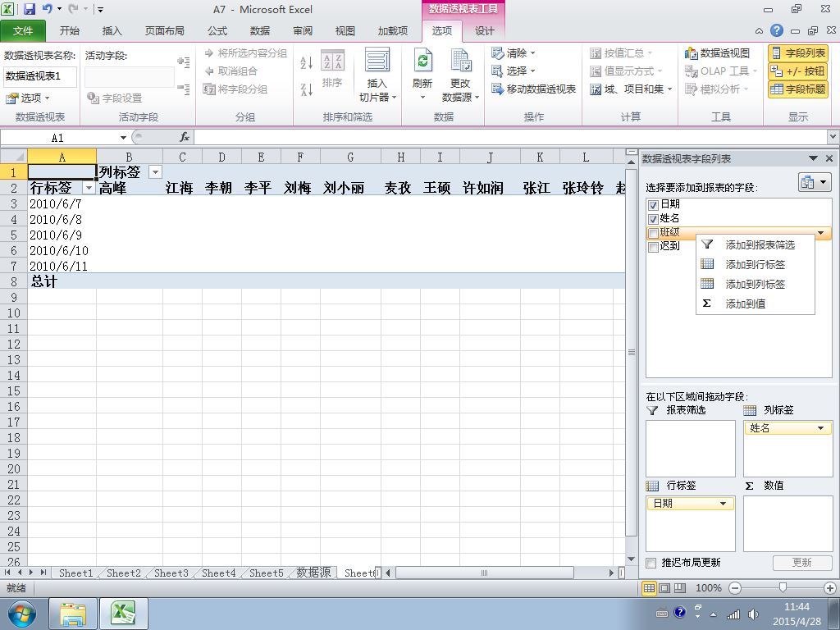Switch to the 插入 ribbon tab
The width and height of the screenshot is (840, 630).
coord(112,31)
